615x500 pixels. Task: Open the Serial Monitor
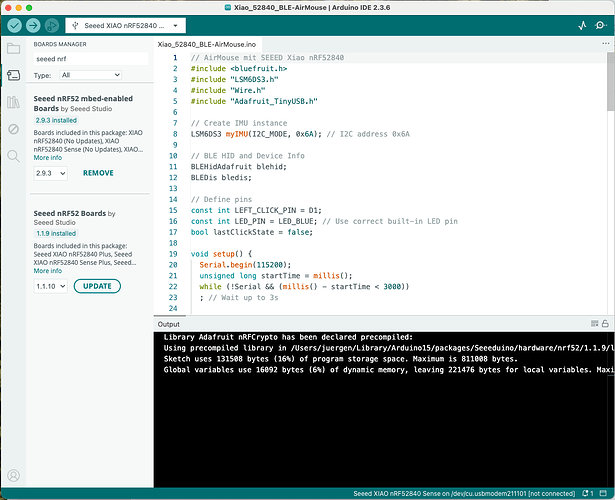600,25
